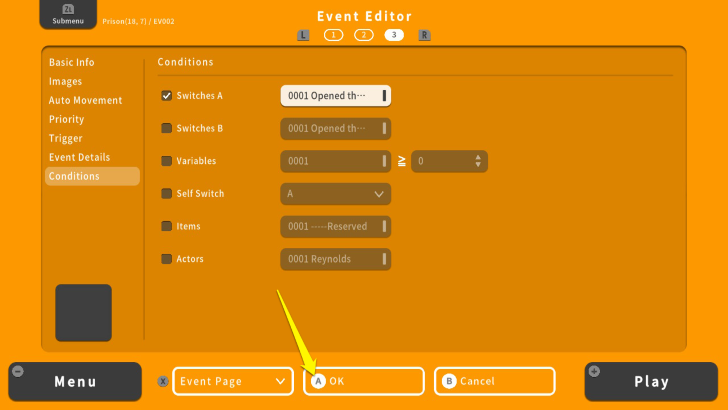Open Items selector 0001 Reserved

(336, 227)
